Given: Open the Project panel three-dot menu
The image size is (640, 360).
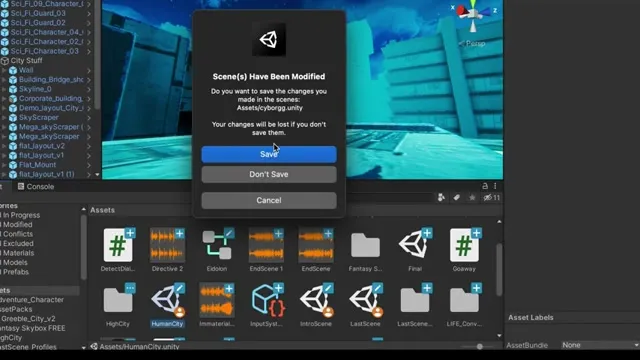Looking at the screenshot, I should [x=495, y=186].
